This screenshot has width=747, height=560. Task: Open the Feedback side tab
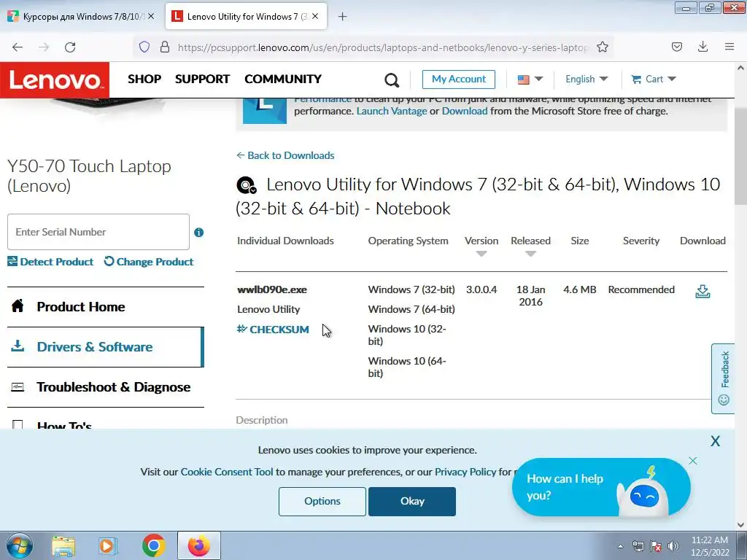tap(723, 378)
